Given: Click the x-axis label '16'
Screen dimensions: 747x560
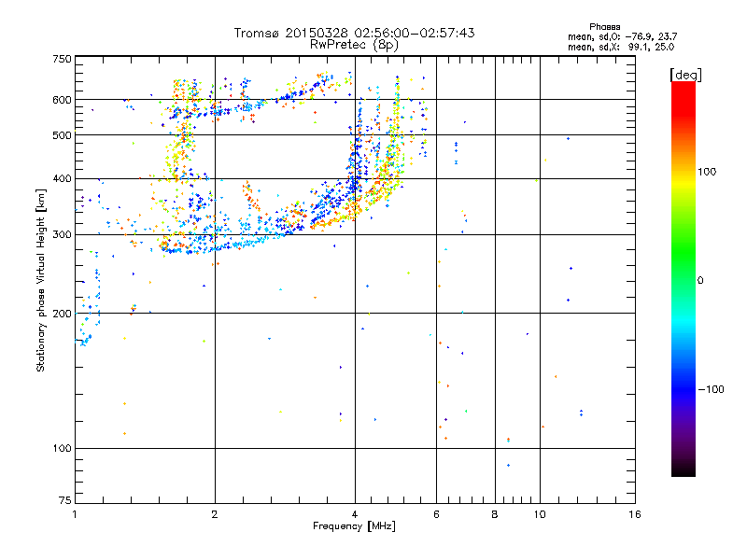Looking at the screenshot, I should (x=635, y=514).
